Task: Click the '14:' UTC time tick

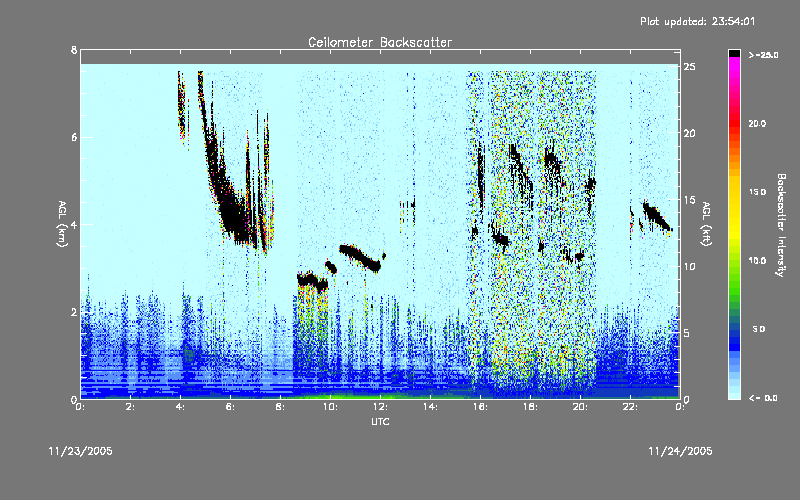Action: (x=431, y=407)
